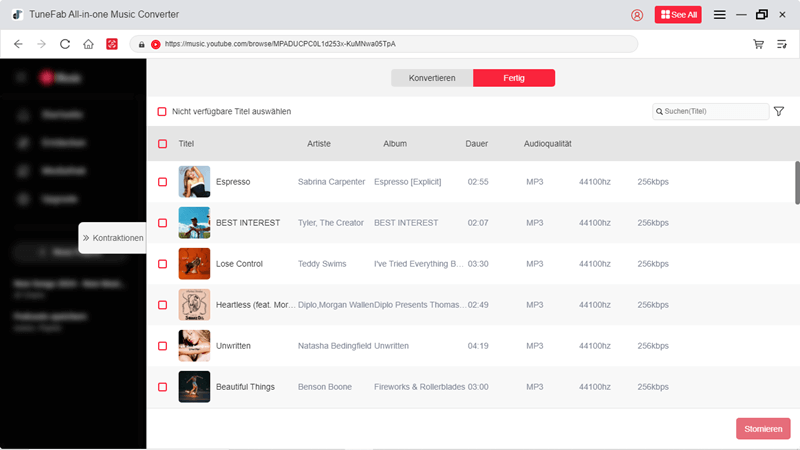Select the Beautiful Things track checkbox
Screen dimensions: 800x450
[162, 387]
